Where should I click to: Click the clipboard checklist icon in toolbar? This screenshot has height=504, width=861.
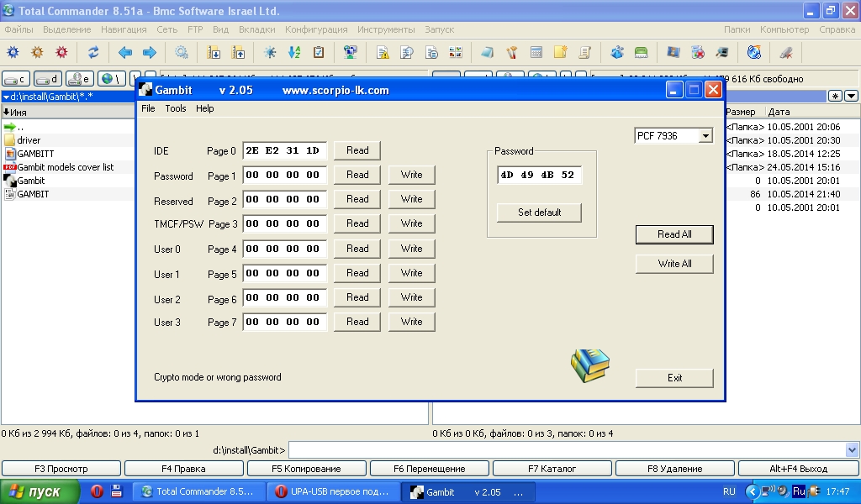click(x=319, y=53)
